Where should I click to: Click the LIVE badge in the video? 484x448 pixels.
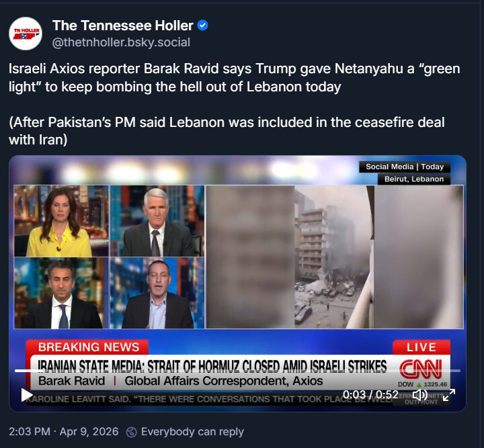[x=421, y=347]
